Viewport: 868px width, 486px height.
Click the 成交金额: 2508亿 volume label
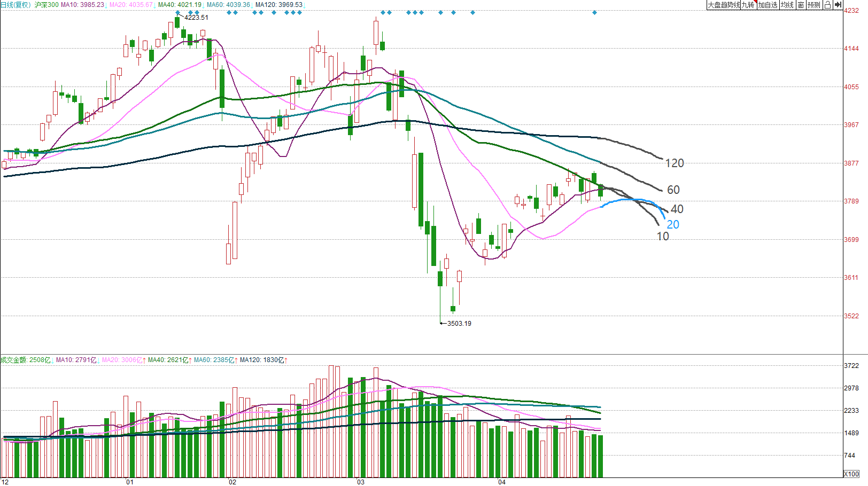click(x=26, y=360)
